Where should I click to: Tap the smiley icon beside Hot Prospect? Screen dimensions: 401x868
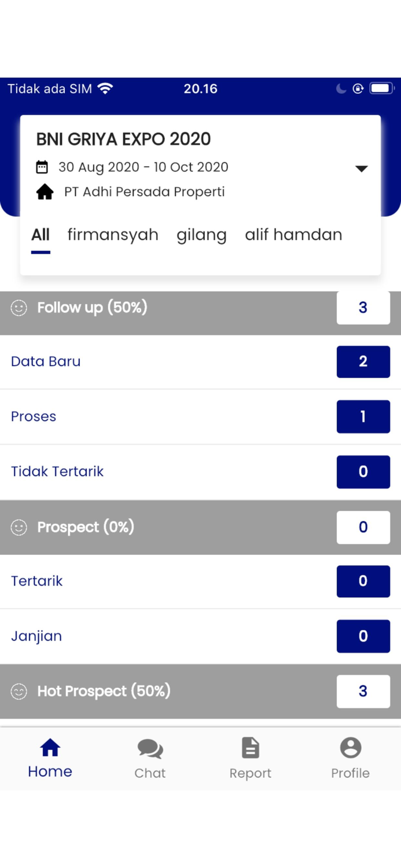(19, 691)
